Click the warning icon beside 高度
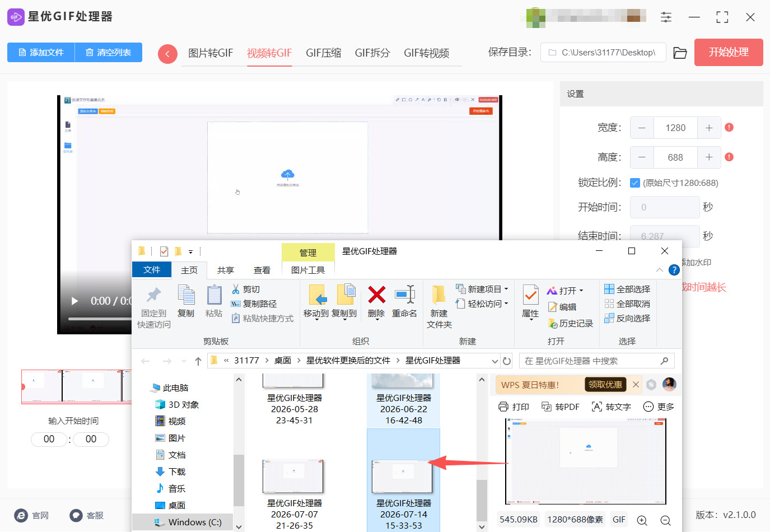Screen dimensions: 770x532 729,157
